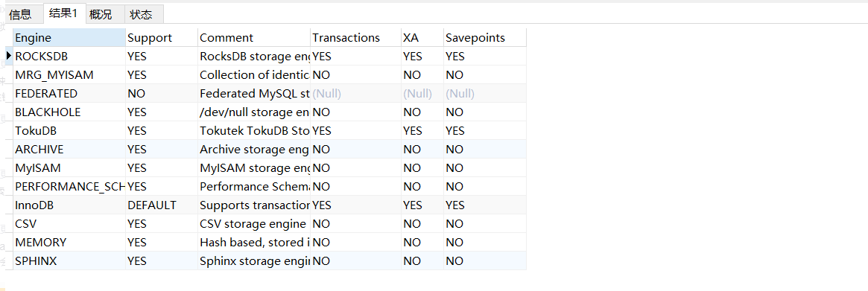This screenshot has height=291, width=868.
Task: Select the PERFORMANCE_SCH engine cell
Action: click(x=69, y=187)
